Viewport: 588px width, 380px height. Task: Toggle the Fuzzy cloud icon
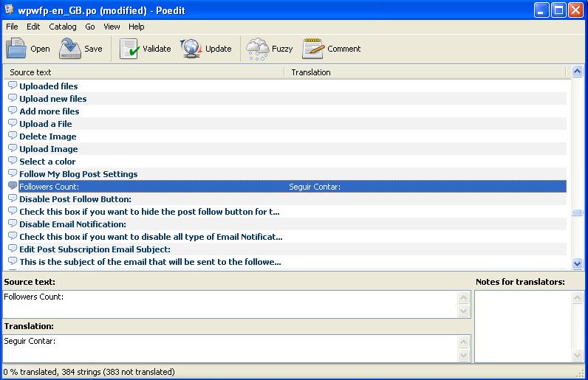click(x=258, y=49)
